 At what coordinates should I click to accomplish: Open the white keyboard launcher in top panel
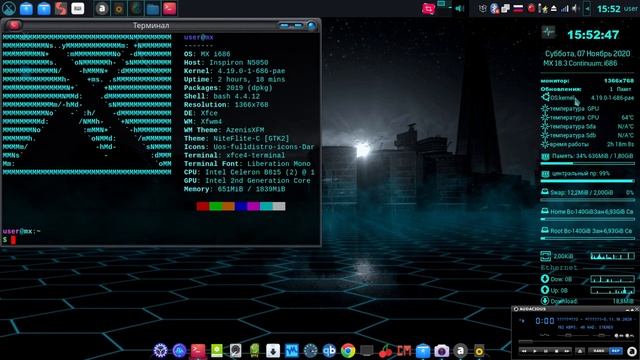click(78, 8)
